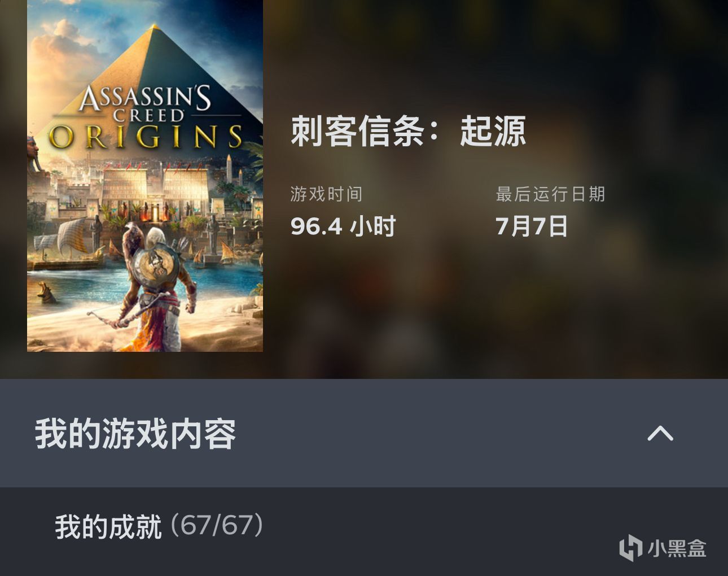Click the 96.4 小时 playtime value

[x=343, y=226]
